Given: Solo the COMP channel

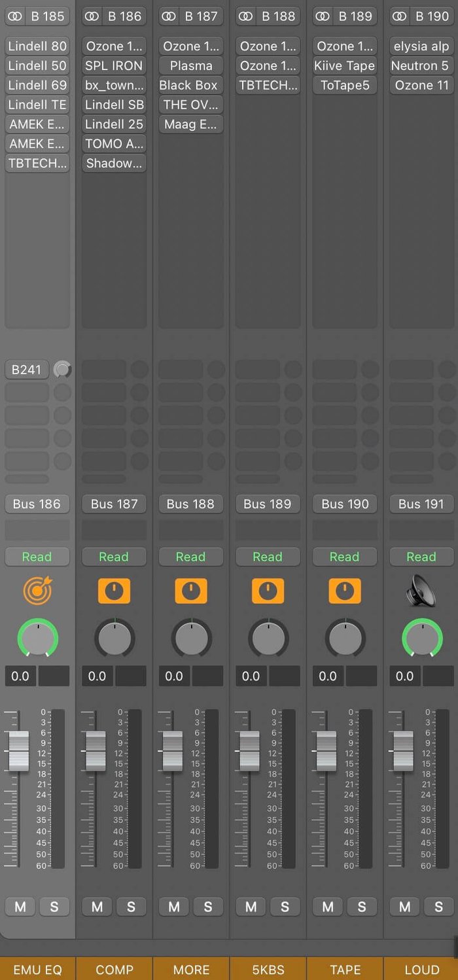Looking at the screenshot, I should (x=132, y=907).
